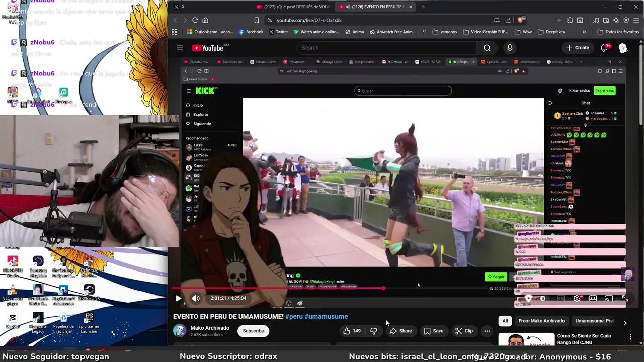
Task: Dislike the video
Action: click(x=374, y=331)
